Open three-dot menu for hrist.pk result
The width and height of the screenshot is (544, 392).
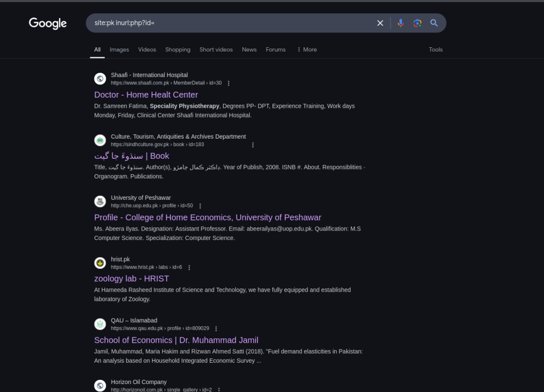[189, 268]
